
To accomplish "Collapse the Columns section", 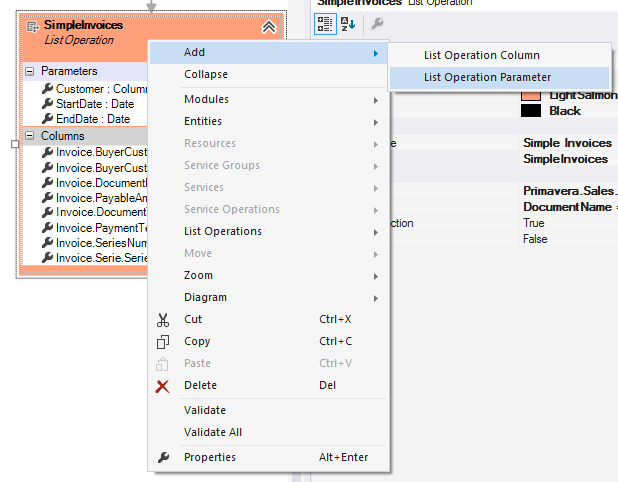I will tap(30, 136).
